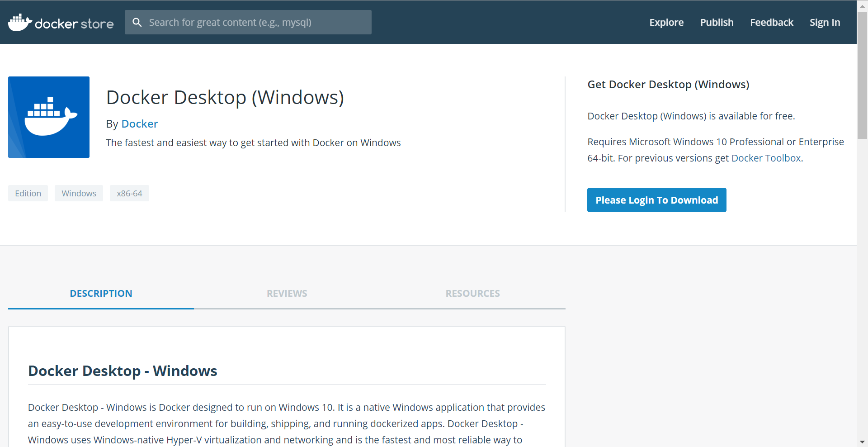The image size is (868, 447).
Task: Click the scrollbar up arrow
Action: (x=862, y=6)
